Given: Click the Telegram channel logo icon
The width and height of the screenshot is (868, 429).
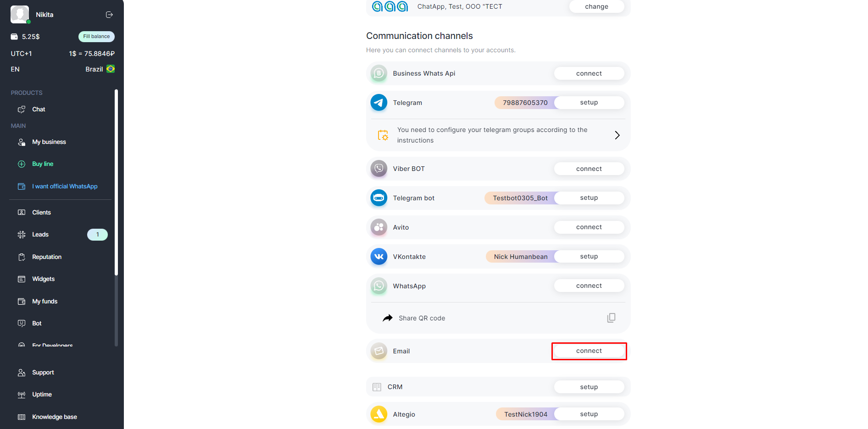Looking at the screenshot, I should click(378, 103).
